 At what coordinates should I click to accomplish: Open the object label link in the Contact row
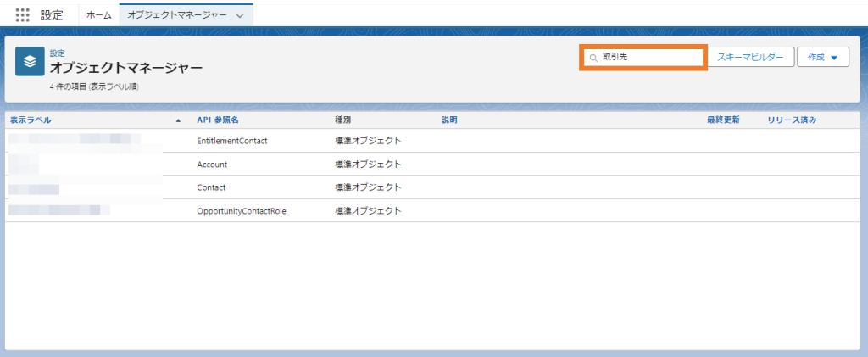tap(34, 189)
